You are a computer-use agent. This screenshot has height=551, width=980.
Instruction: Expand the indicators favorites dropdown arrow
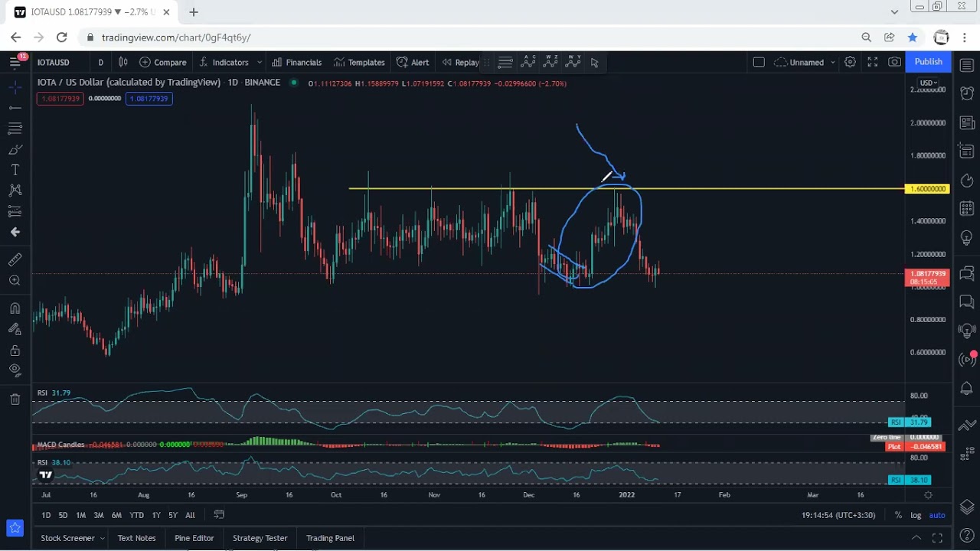pyautogui.click(x=260, y=62)
